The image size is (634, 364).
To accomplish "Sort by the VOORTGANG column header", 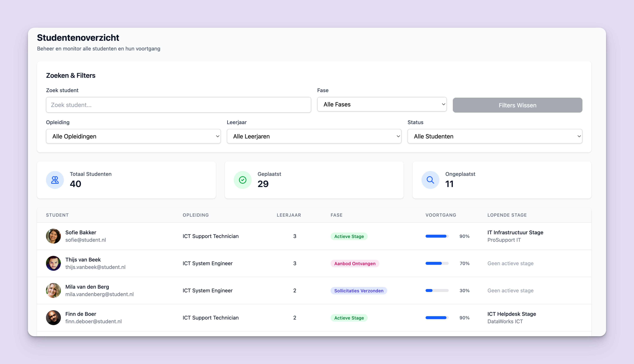I will 441,215.
